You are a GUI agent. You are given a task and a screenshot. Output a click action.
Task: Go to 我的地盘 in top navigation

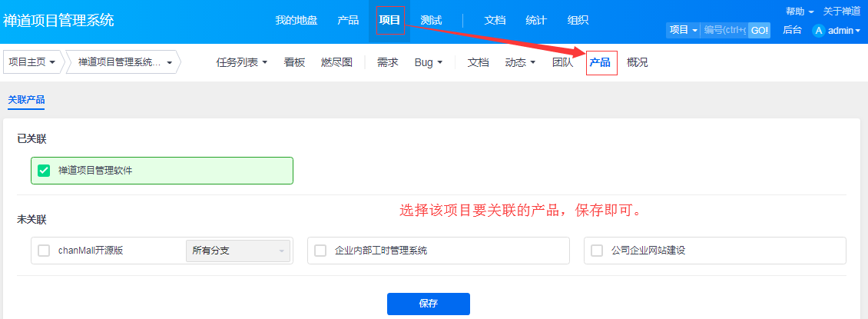pyautogui.click(x=297, y=21)
